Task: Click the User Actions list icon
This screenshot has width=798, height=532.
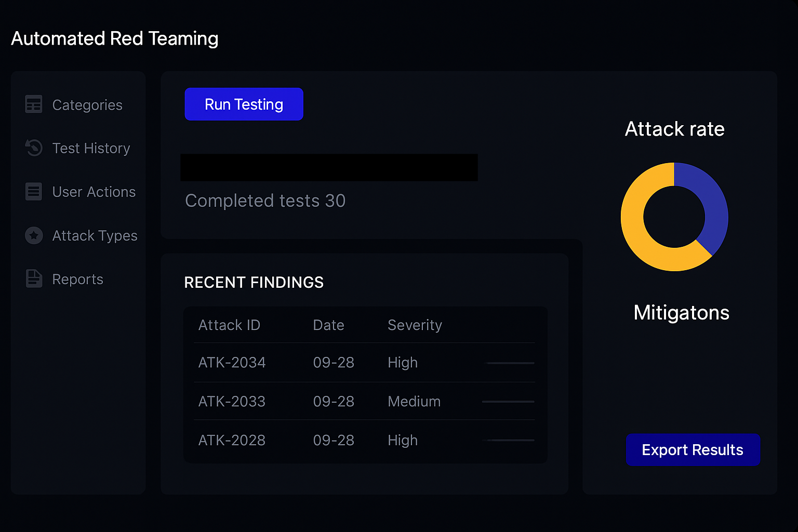Action: (x=34, y=192)
